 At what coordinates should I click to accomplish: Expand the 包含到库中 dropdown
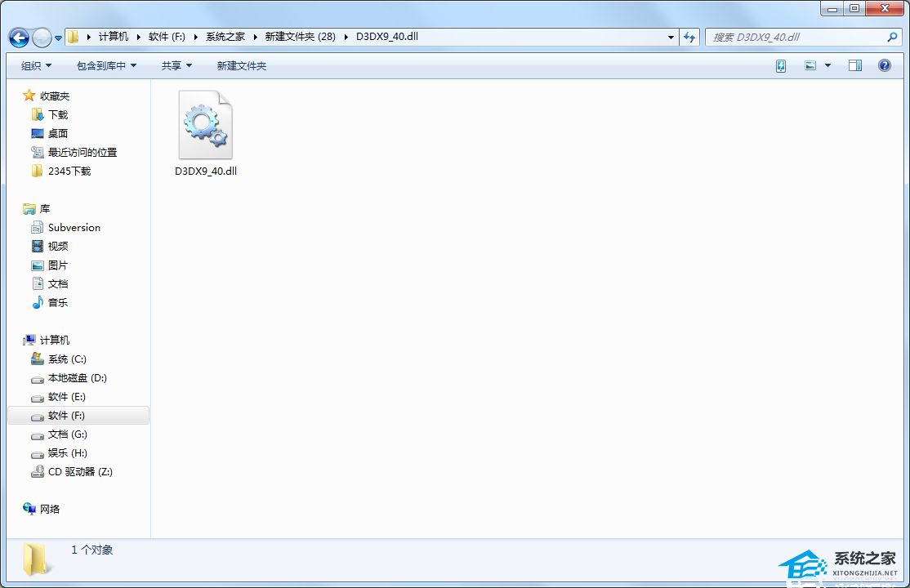(x=106, y=65)
